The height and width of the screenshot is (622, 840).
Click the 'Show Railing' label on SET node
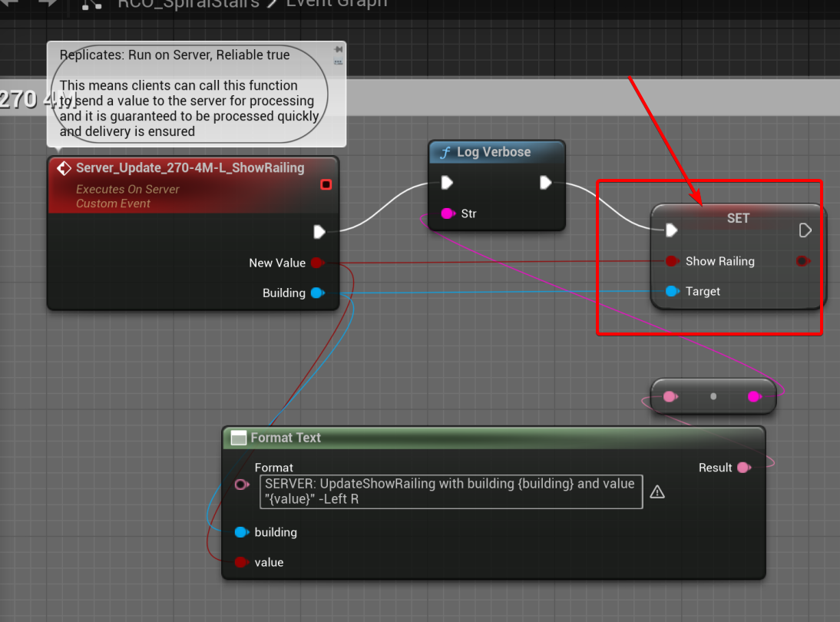coord(720,261)
